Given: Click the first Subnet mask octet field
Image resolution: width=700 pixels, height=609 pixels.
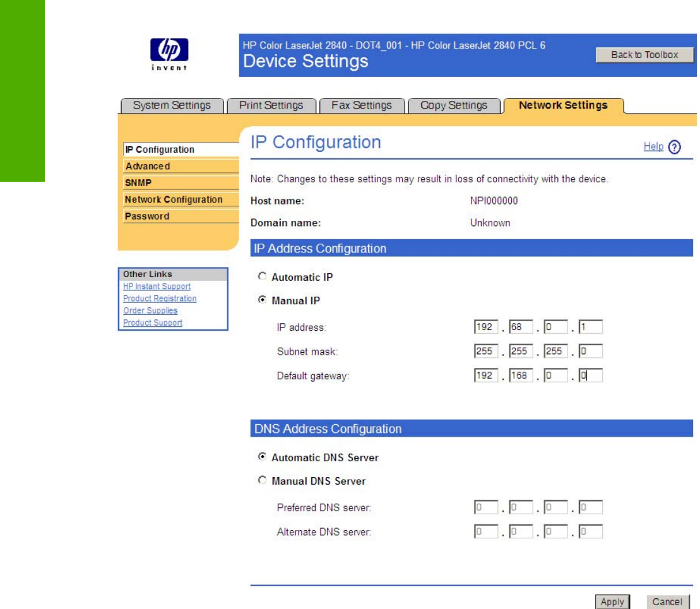Looking at the screenshot, I should [x=486, y=351].
